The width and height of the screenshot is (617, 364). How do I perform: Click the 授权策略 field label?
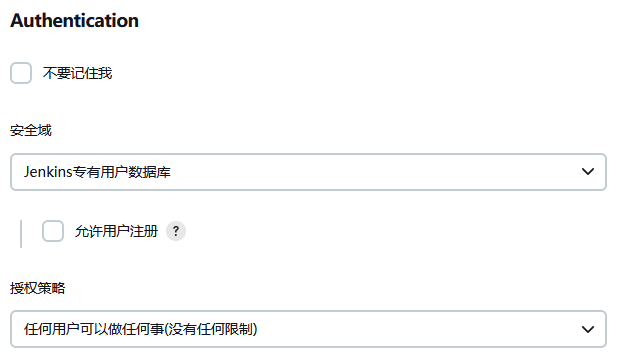point(37,288)
